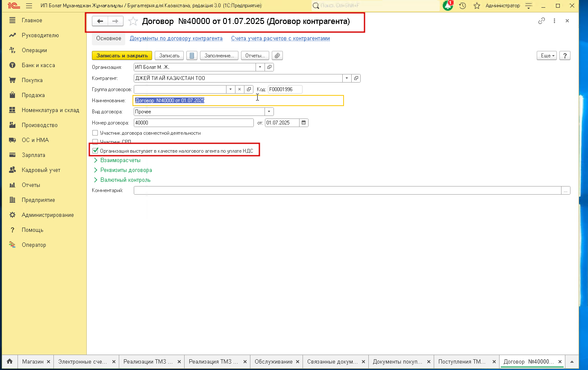
Task: Go back with the left arrow button
Action: pyautogui.click(x=100, y=21)
